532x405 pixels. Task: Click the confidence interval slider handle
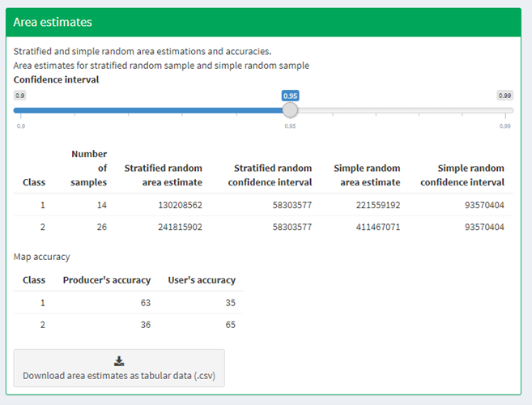290,110
